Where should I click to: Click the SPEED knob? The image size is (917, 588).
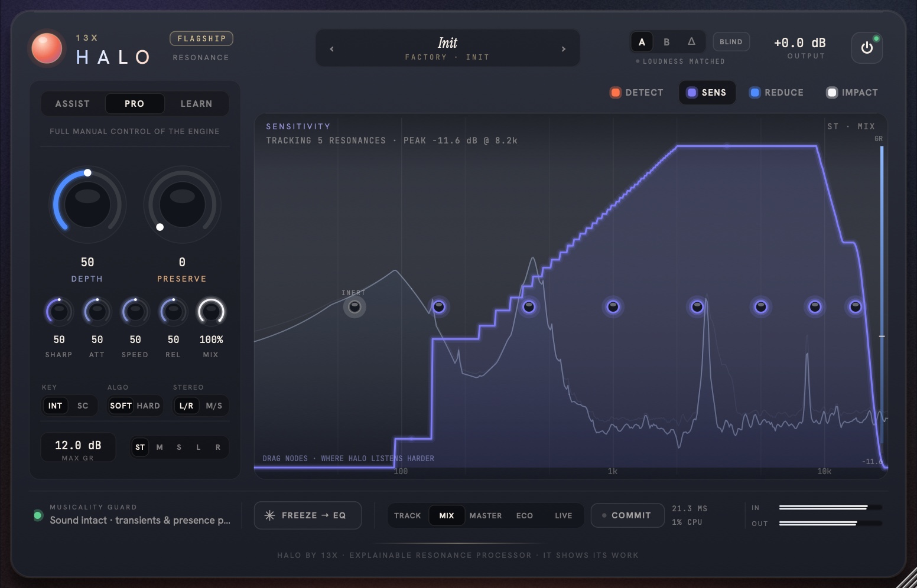pos(135,312)
